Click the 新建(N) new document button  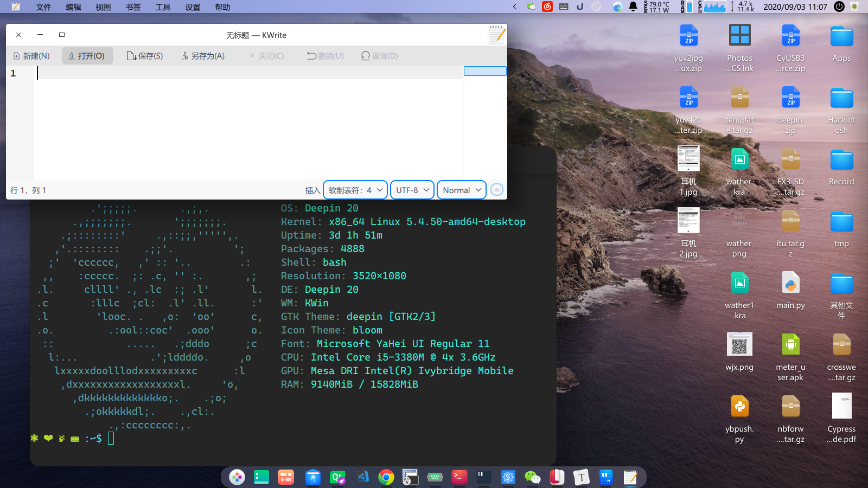(31, 56)
